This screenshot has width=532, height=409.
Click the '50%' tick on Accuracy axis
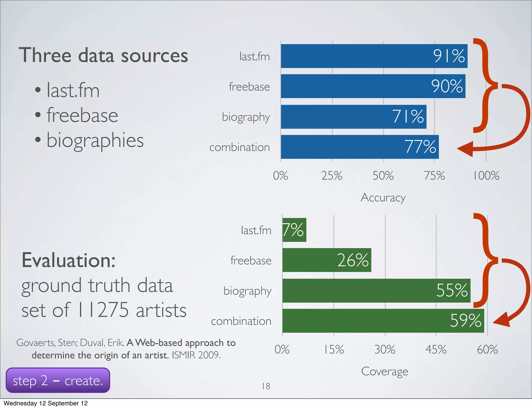tap(383, 176)
